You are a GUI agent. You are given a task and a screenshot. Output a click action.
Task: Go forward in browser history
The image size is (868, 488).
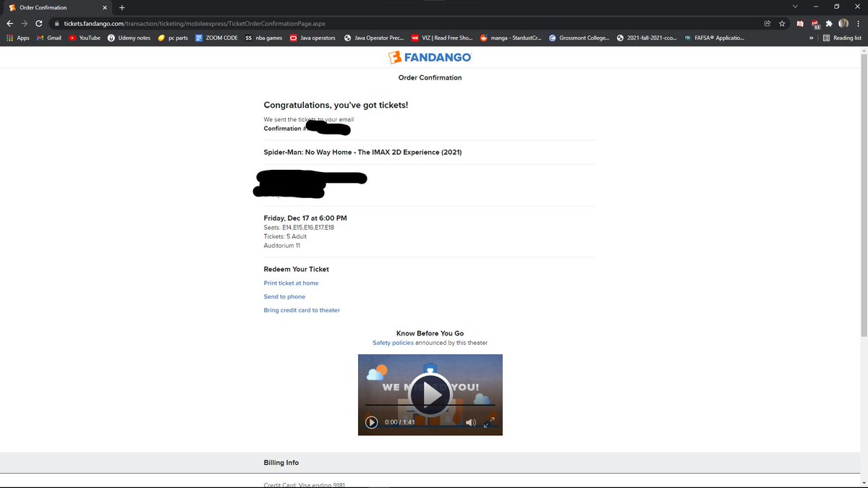click(x=25, y=23)
